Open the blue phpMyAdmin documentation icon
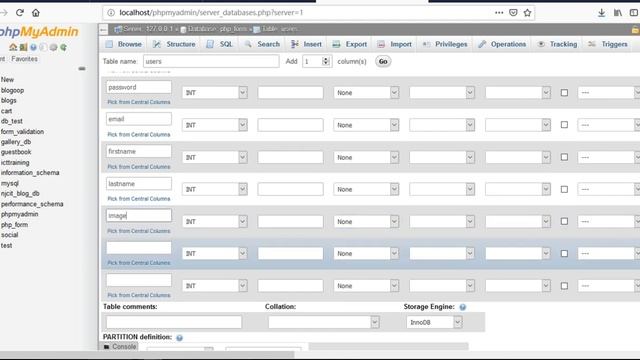The image size is (640, 360). (33, 47)
